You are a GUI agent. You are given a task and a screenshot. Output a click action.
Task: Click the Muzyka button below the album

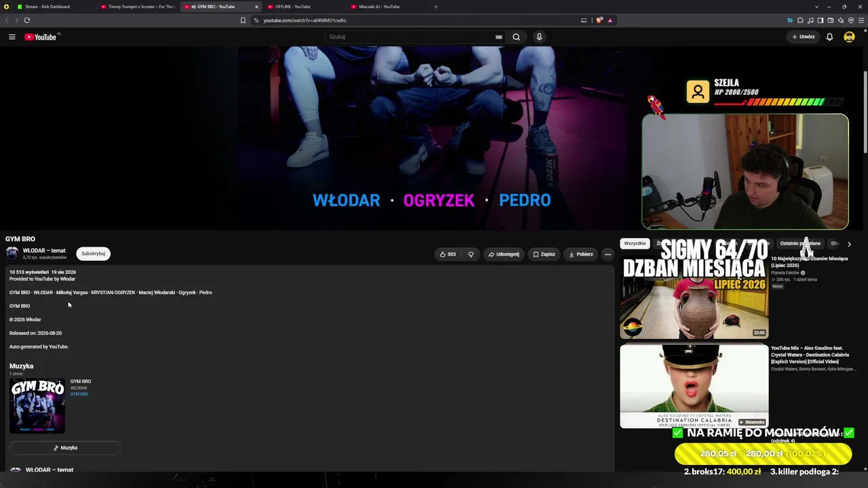pos(65,448)
